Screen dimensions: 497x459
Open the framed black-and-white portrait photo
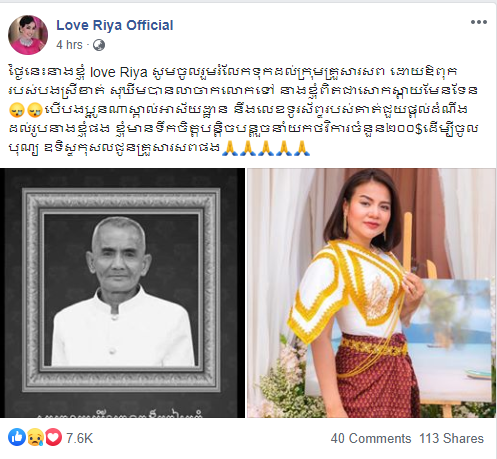click(123, 293)
